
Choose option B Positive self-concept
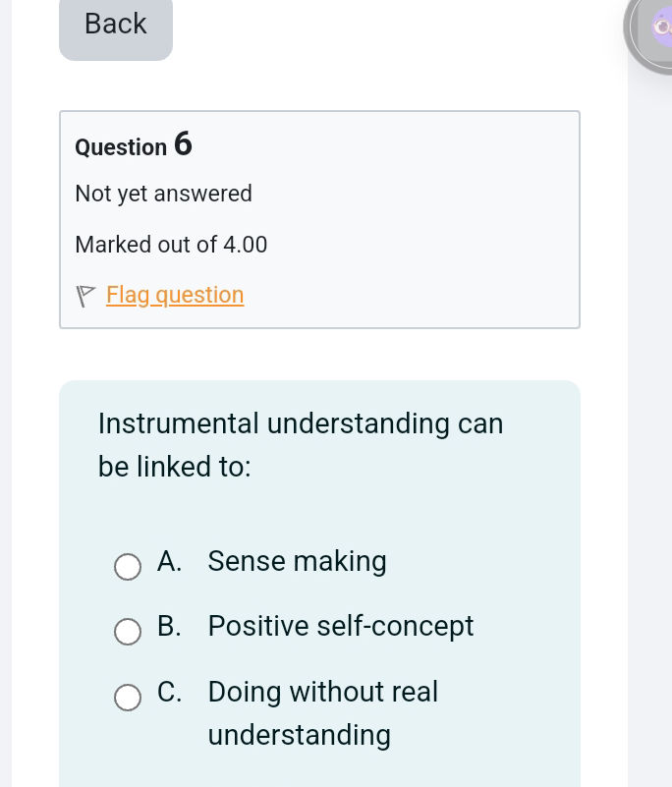(128, 632)
